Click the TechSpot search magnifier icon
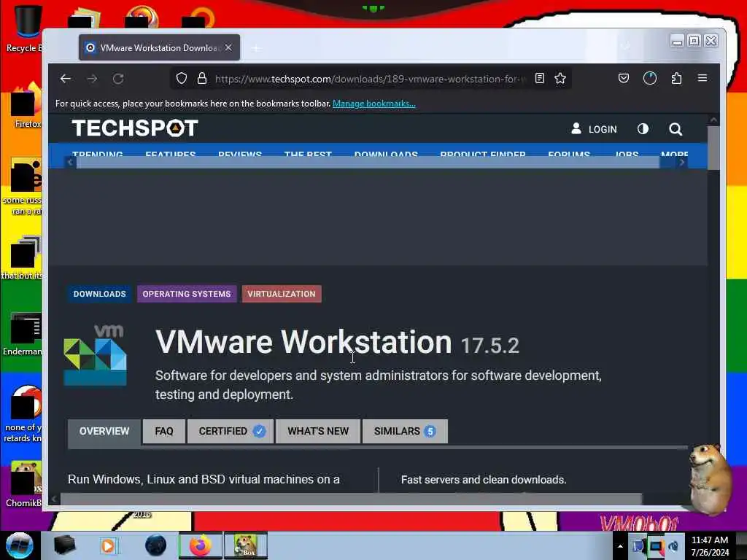The width and height of the screenshot is (747, 560). pos(675,129)
